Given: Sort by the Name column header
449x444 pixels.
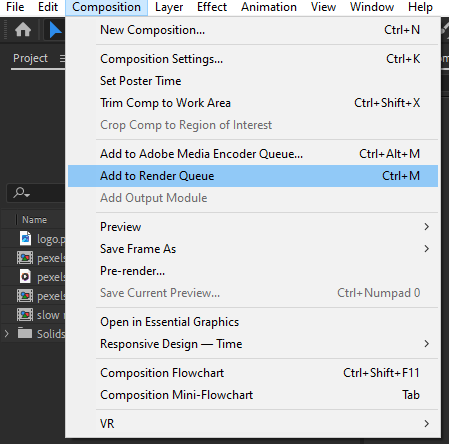Looking at the screenshot, I should click(x=34, y=220).
